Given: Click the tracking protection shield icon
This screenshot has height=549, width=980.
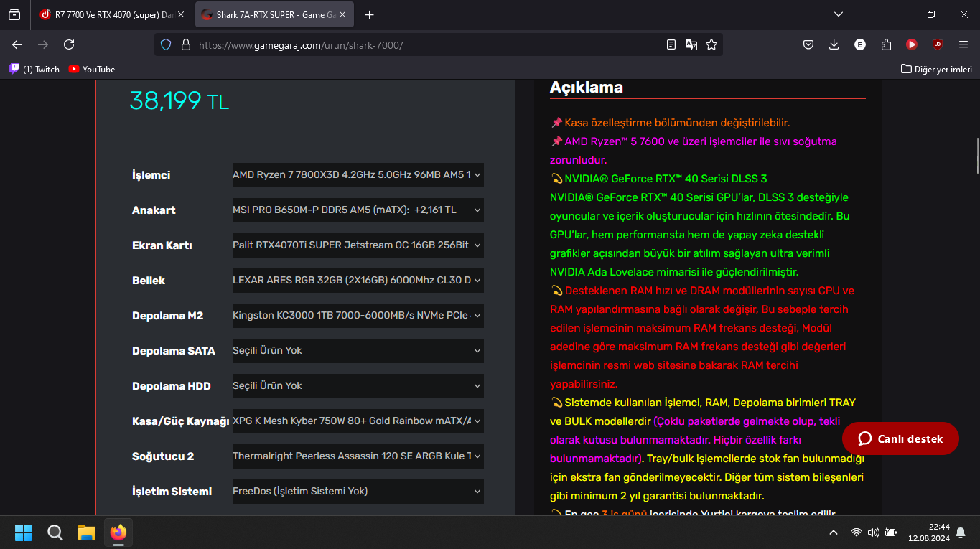Looking at the screenshot, I should coord(166,44).
